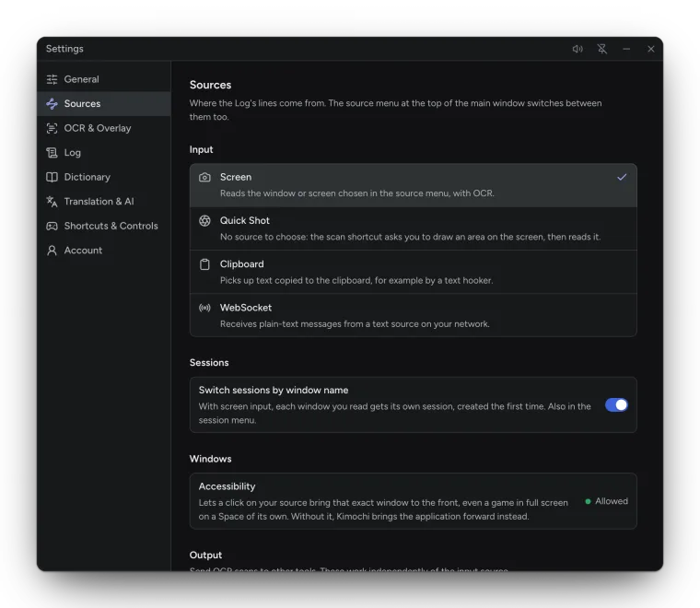This screenshot has width=700, height=608.
Task: Click the broadcast icon beside WebSocket
Action: point(204,308)
